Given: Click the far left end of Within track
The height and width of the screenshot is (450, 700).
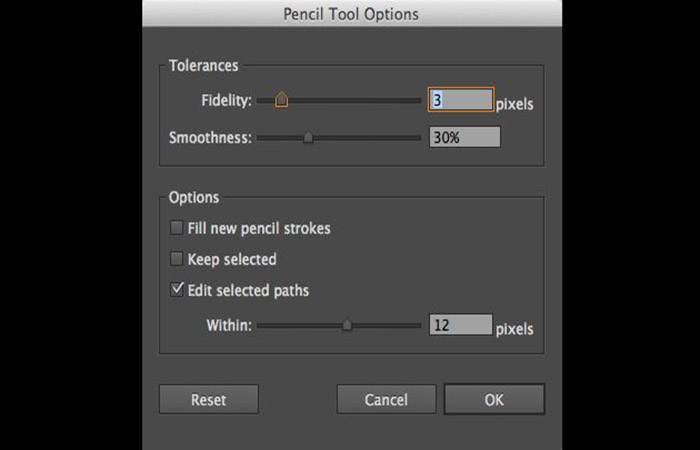Looking at the screenshot, I should click(259, 325).
